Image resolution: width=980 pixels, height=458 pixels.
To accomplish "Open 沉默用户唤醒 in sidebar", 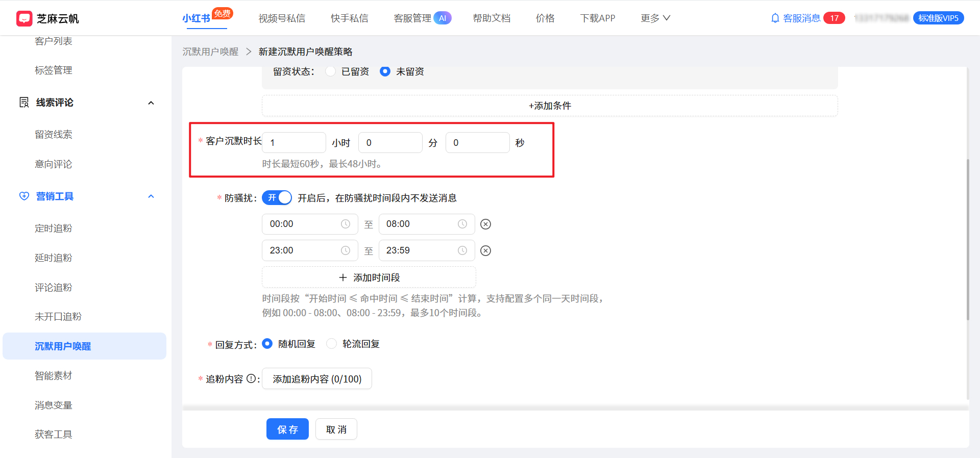I will [x=84, y=346].
